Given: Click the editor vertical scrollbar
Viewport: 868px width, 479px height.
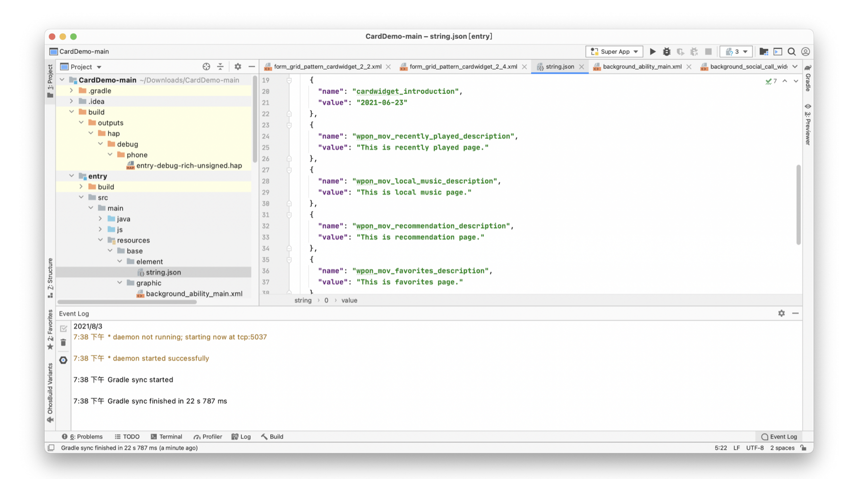Looking at the screenshot, I should (799, 205).
